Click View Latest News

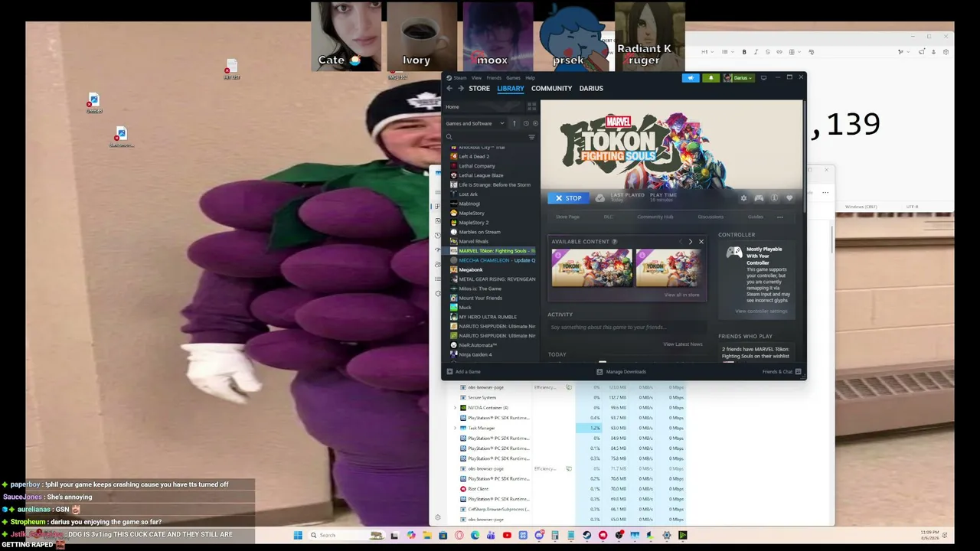click(682, 344)
